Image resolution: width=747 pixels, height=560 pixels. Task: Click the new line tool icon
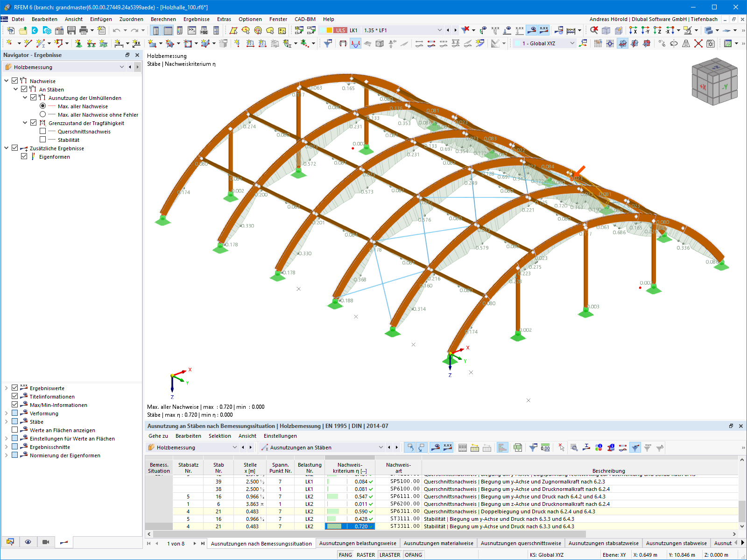coord(28,43)
